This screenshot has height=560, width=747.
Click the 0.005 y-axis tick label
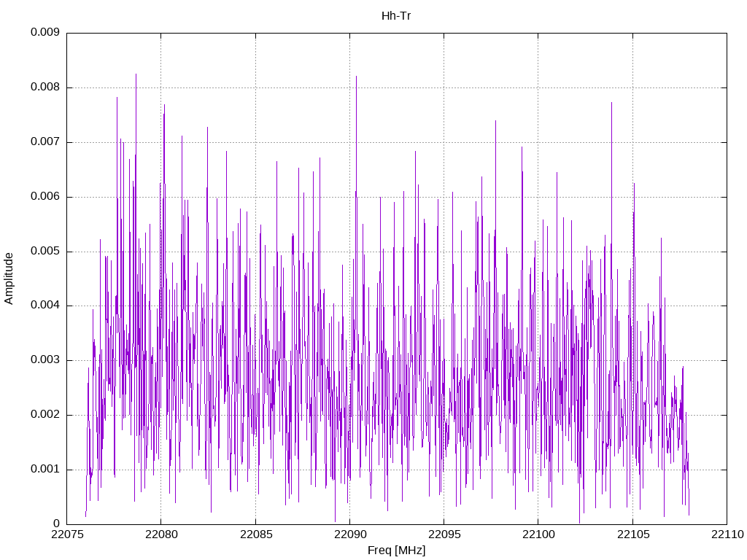(x=45, y=252)
